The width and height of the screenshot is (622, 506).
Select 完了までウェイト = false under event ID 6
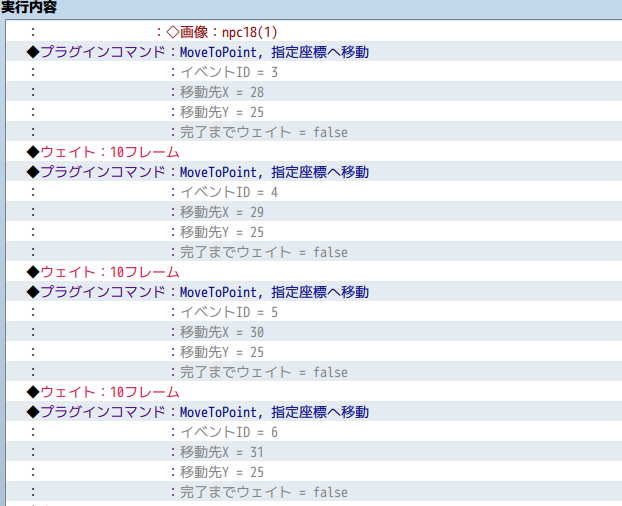(x=314, y=492)
